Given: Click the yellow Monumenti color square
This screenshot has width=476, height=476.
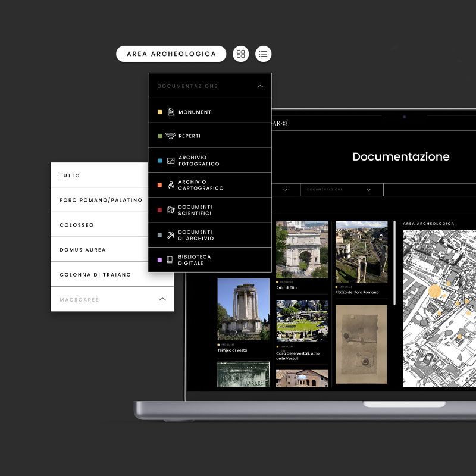Looking at the screenshot, I should (159, 112).
